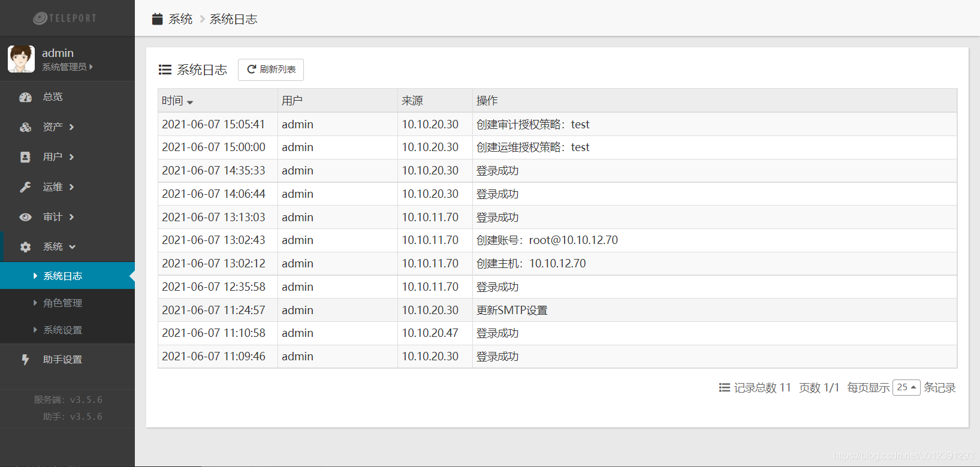This screenshot has height=467, width=980.
Task: Click the calendar icon in breadcrumb
Action: (158, 19)
